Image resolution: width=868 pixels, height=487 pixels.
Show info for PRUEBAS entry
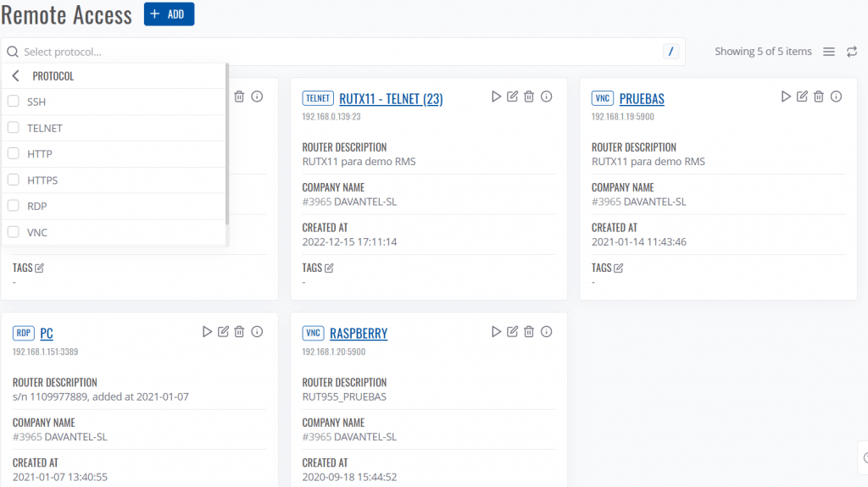[836, 97]
